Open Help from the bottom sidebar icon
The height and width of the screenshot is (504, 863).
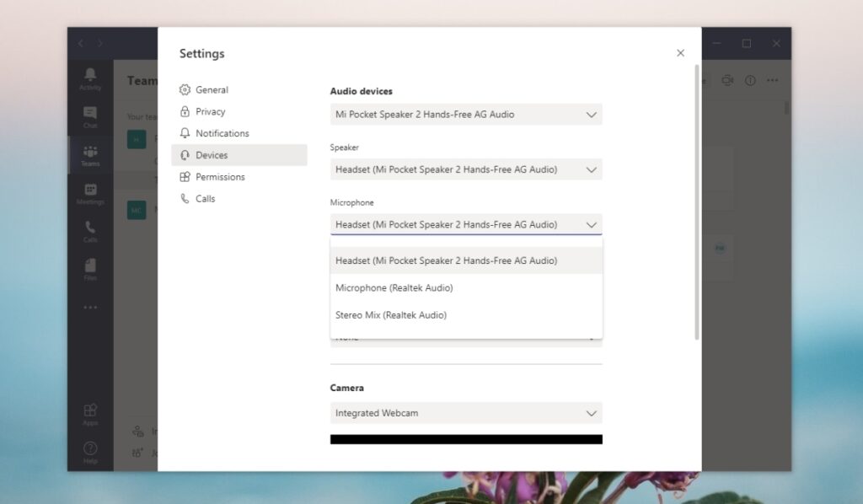(90, 448)
